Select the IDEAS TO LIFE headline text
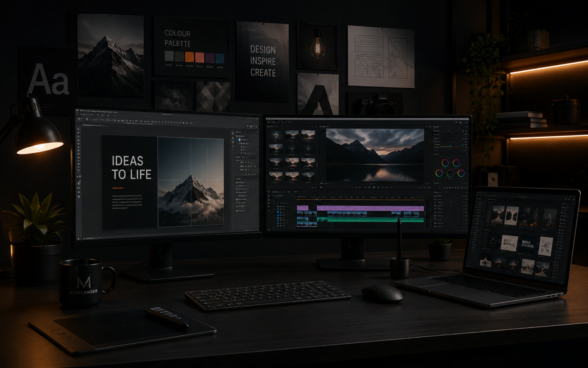Image resolution: width=588 pixels, height=368 pixels. click(x=131, y=167)
